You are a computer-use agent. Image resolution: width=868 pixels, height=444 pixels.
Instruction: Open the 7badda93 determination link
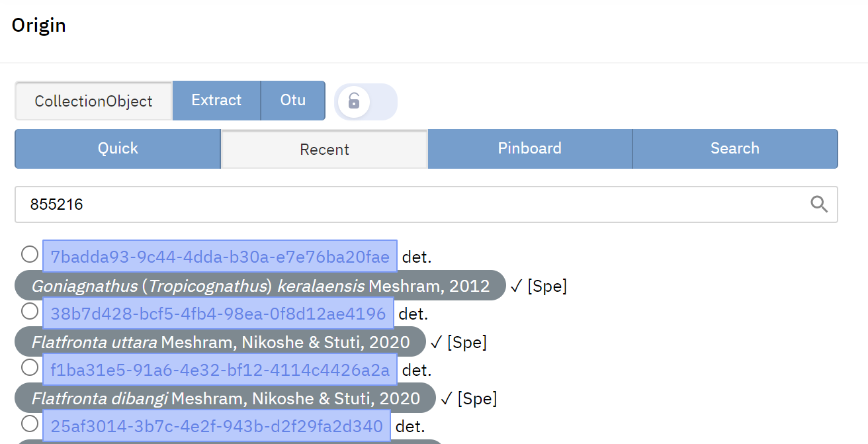219,257
